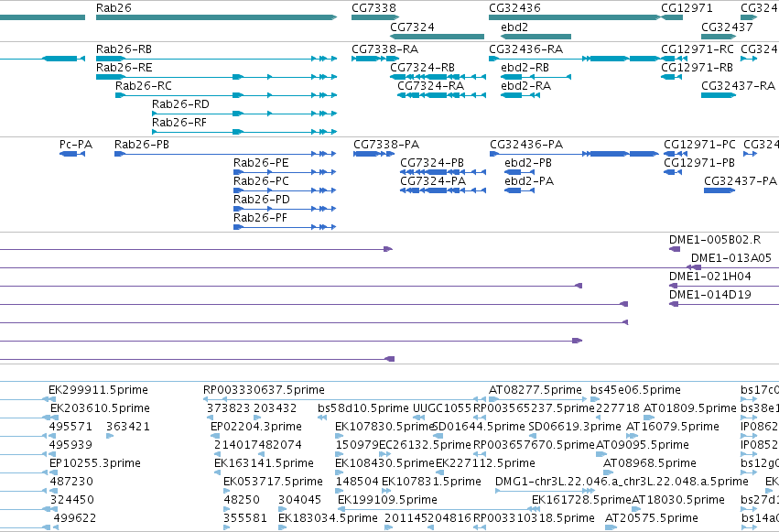Open the CG7324-PA protein
The image size is (779, 532).
click(443, 190)
